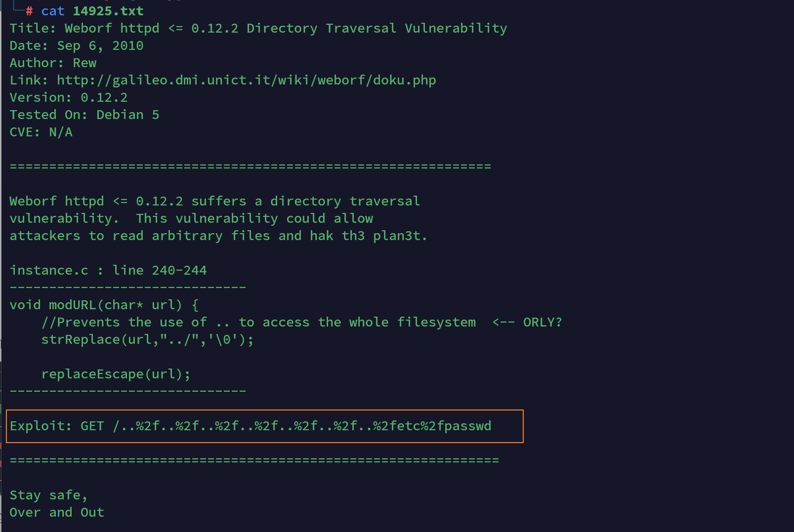
Task: Click the red '#' prompt symbol
Action: pos(29,11)
